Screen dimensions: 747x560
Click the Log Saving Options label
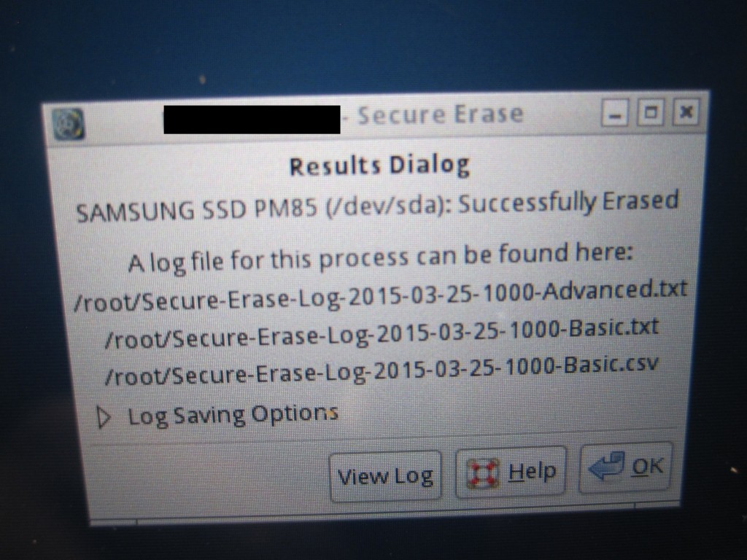click(233, 415)
